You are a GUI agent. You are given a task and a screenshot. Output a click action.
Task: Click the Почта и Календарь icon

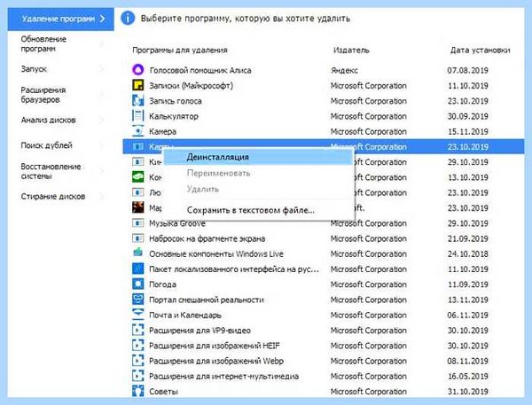click(x=137, y=315)
